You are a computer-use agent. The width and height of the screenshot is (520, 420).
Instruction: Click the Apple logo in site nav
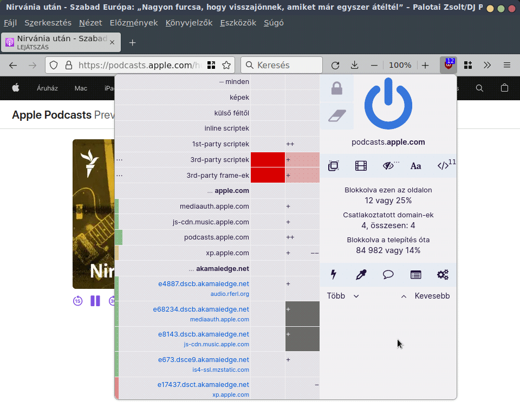[16, 88]
